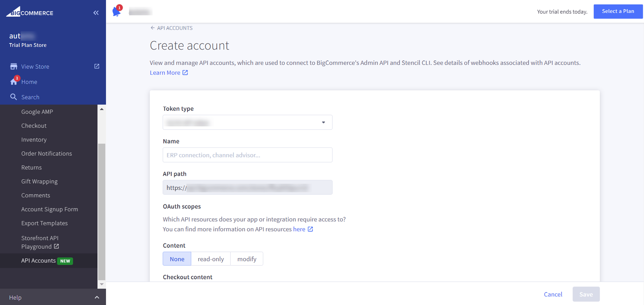This screenshot has width=644, height=305.
Task: Click 'Your trial ends today.' text
Action: click(x=562, y=12)
